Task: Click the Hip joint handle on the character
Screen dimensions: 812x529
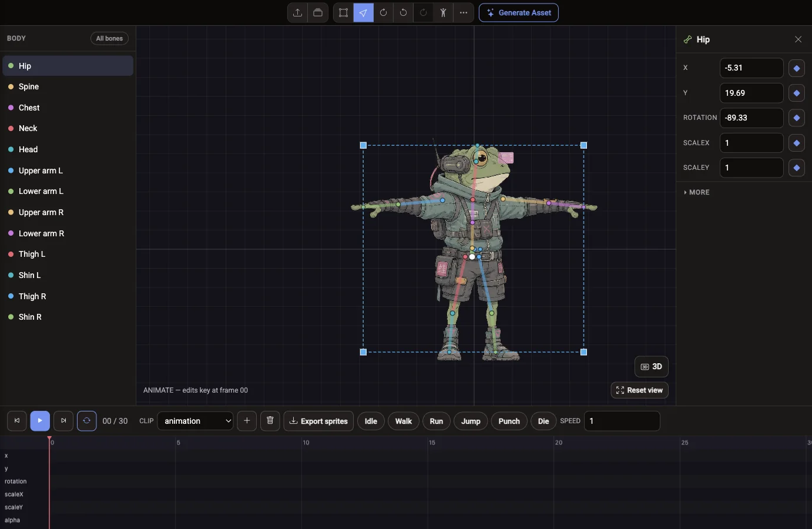Action: pos(472,257)
